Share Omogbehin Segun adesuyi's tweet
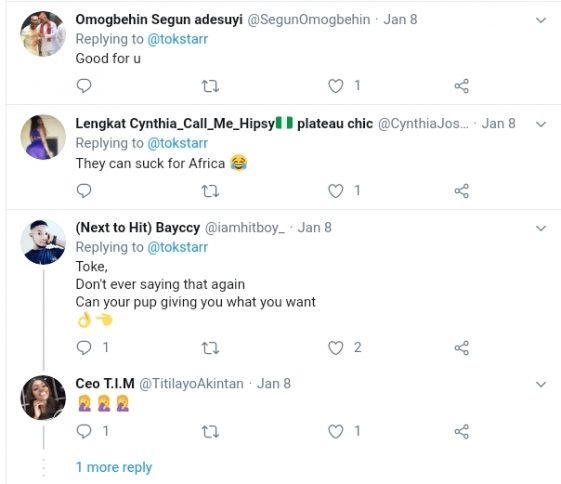Viewport: 561px width, 484px height. click(462, 86)
